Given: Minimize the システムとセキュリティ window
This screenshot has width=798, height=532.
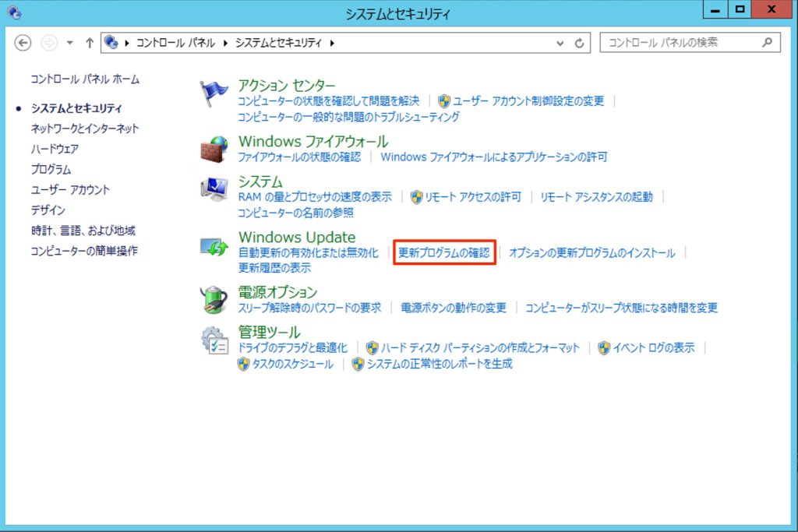Looking at the screenshot, I should coord(715,9).
